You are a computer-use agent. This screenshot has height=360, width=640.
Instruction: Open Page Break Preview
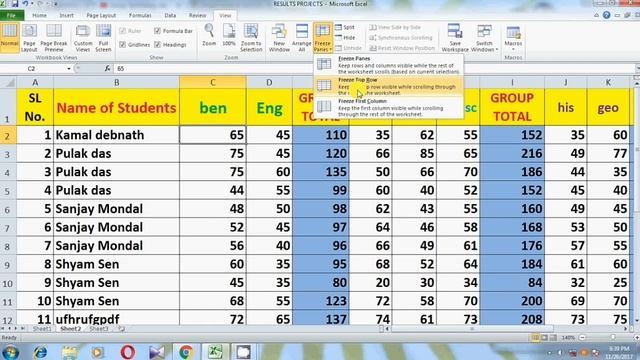53,38
